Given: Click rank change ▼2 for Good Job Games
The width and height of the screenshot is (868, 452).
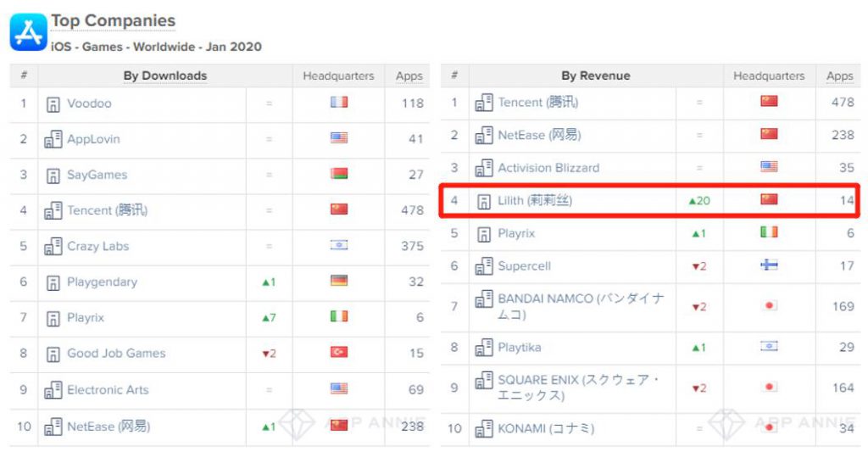Looking at the screenshot, I should click(269, 354).
